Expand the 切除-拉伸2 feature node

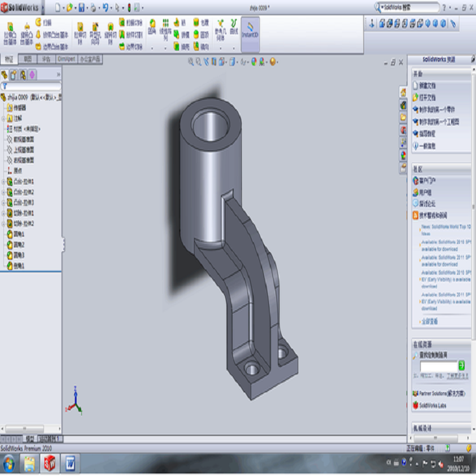tap(3, 223)
